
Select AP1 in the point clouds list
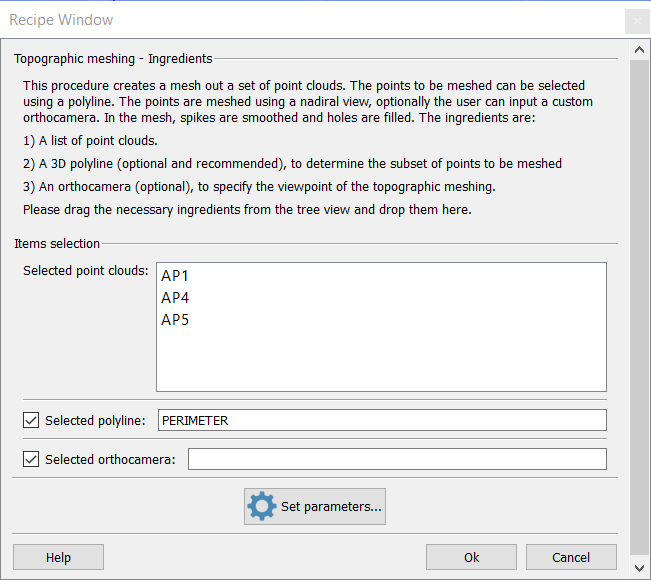(x=175, y=276)
